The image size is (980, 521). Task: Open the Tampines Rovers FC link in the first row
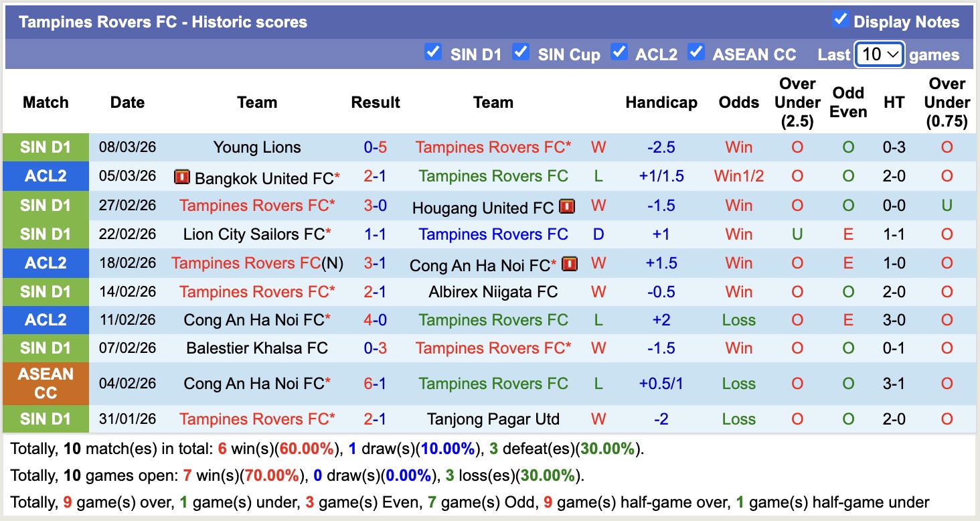point(493,147)
